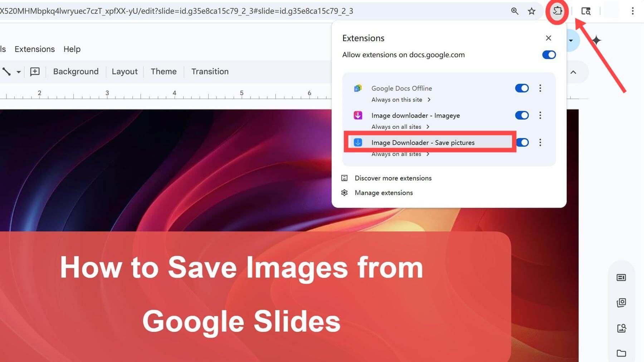
Task: Bookmark this page with the star icon
Action: point(532,11)
